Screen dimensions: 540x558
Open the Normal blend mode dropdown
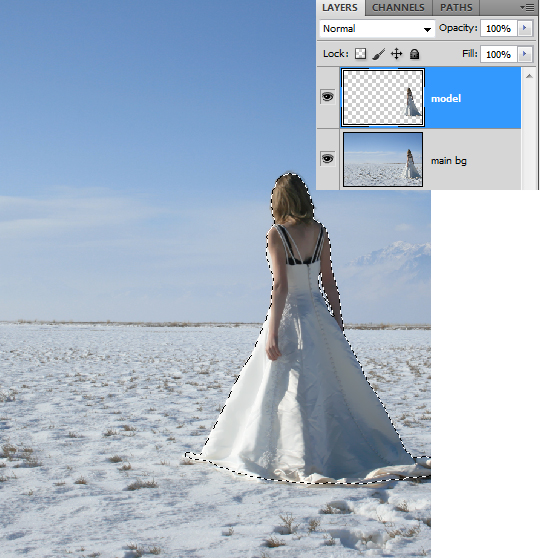coord(377,29)
